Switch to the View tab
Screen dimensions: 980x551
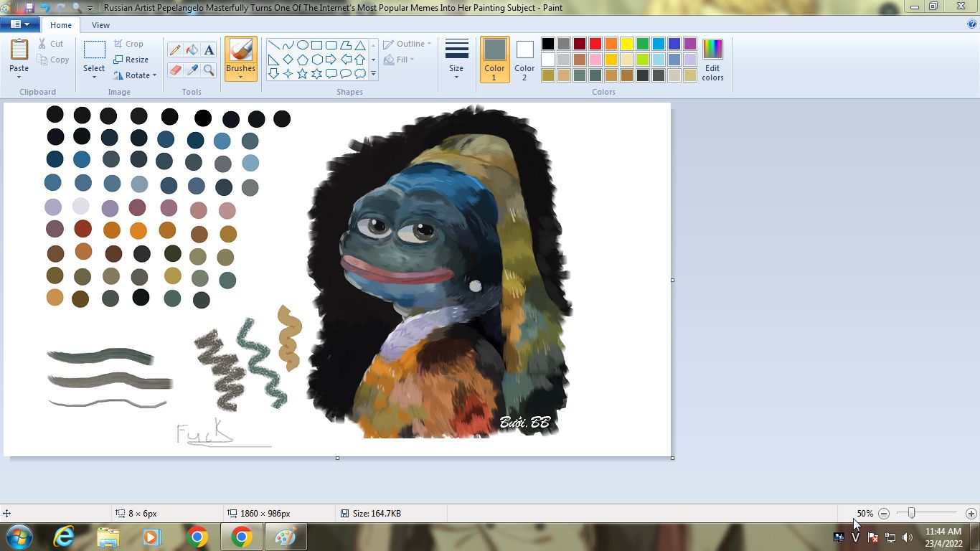pyautogui.click(x=100, y=25)
